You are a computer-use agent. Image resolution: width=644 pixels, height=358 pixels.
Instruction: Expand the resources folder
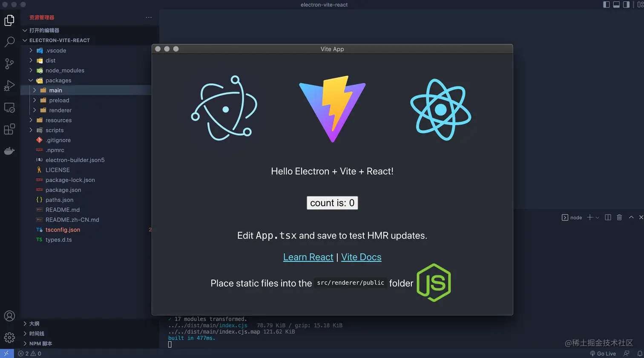86,120
